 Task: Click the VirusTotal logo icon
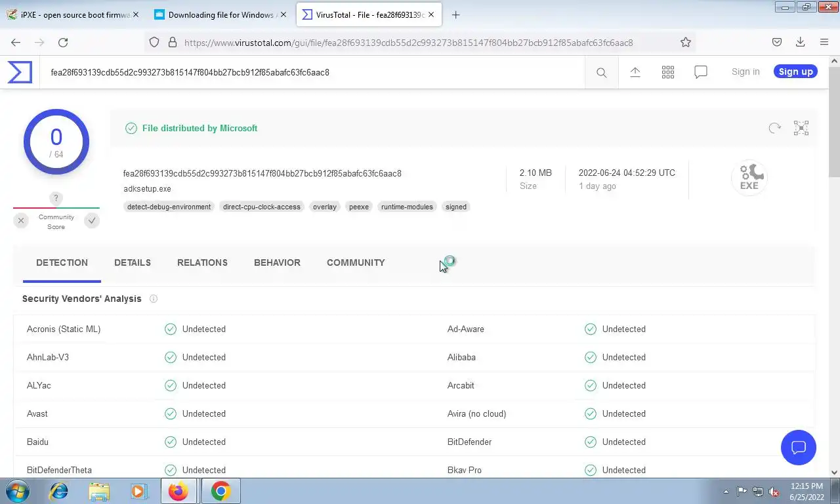[20, 72]
